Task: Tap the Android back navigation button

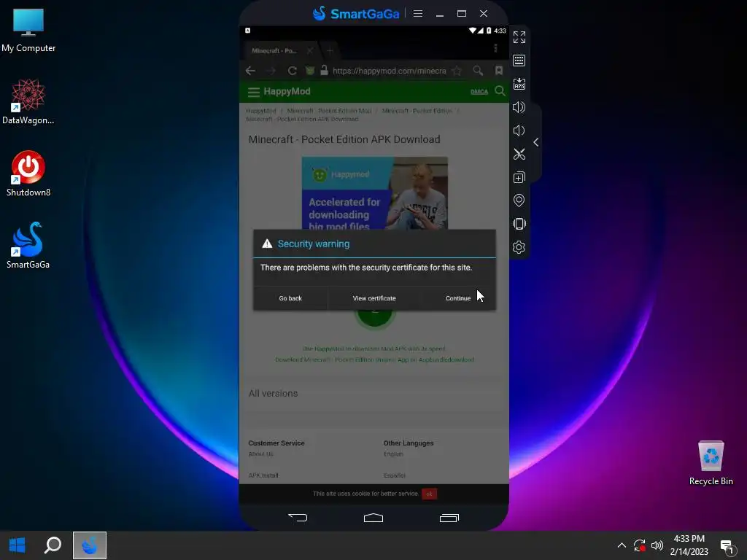Action: pos(298,518)
